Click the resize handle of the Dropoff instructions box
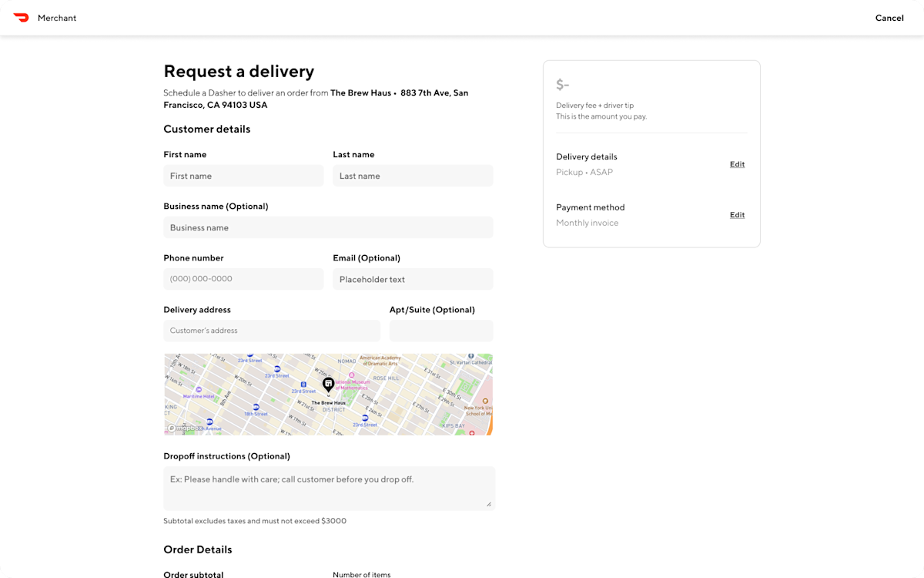 [488, 505]
